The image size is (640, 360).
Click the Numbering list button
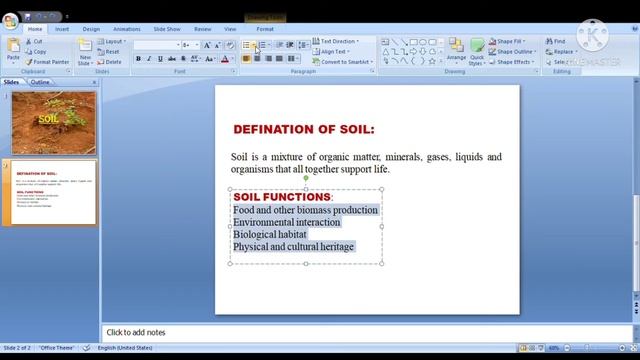tap(262, 45)
